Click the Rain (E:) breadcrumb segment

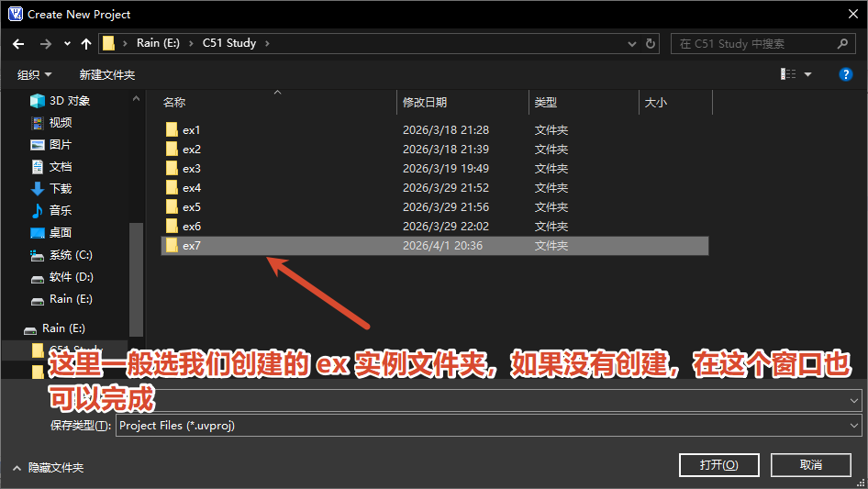point(158,43)
